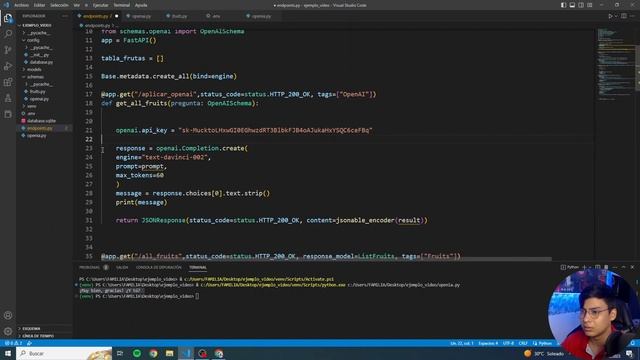Change indentation via Espacios: 4
640x360 pixels.
(x=488, y=343)
